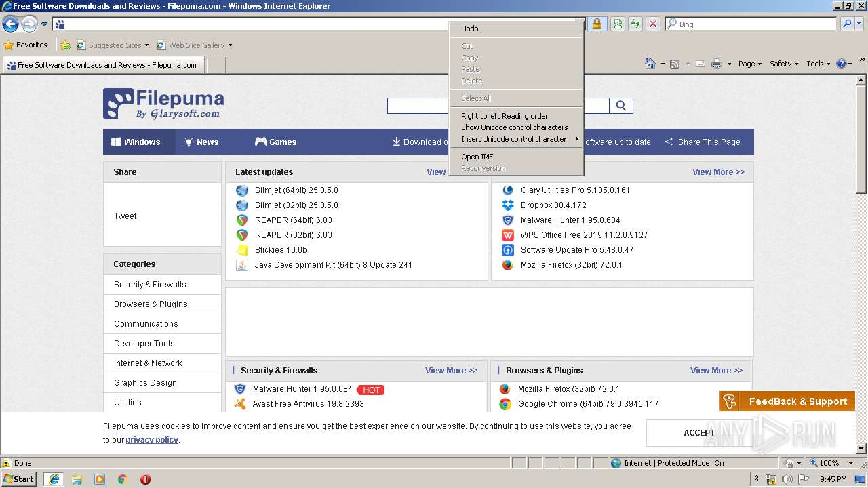Click the Google Chrome icon in Browsers list
Image resolution: width=868 pixels, height=488 pixels.
pyautogui.click(x=505, y=404)
